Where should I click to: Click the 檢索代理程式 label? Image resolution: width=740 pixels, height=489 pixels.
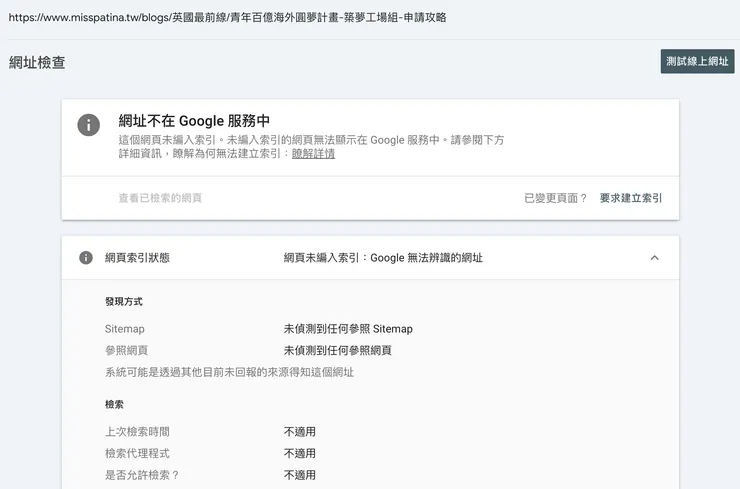tap(137, 454)
